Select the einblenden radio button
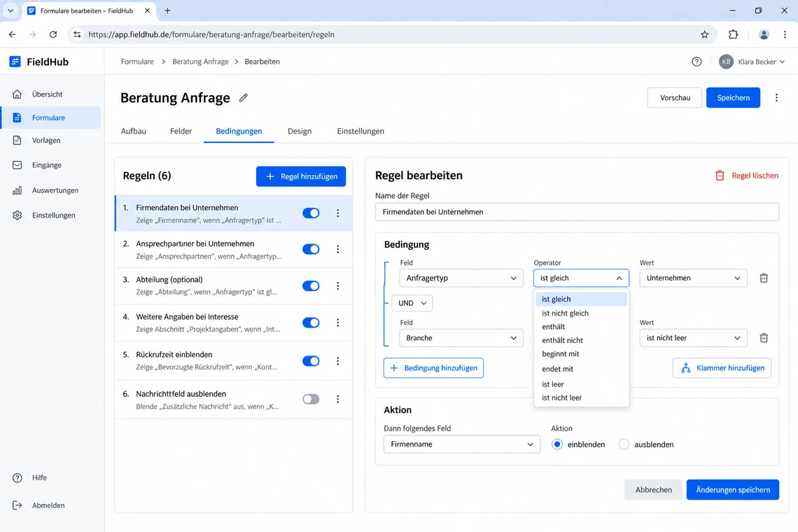798x532 pixels. click(556, 444)
